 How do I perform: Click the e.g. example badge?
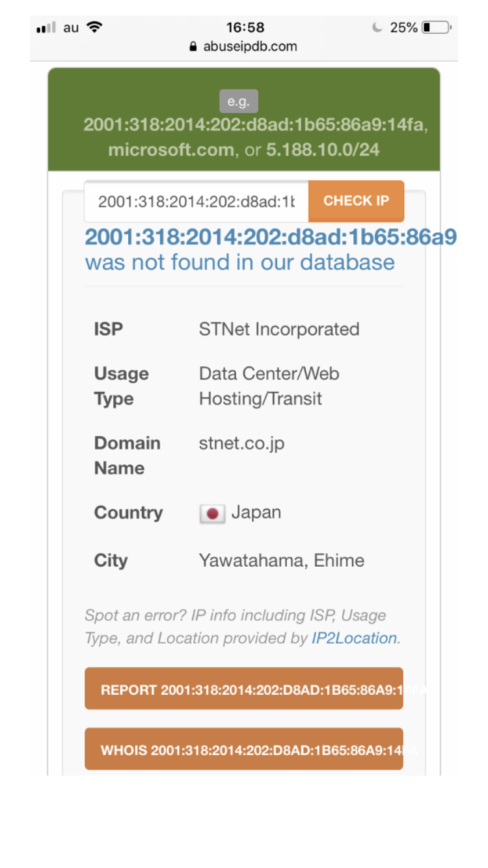tap(239, 102)
